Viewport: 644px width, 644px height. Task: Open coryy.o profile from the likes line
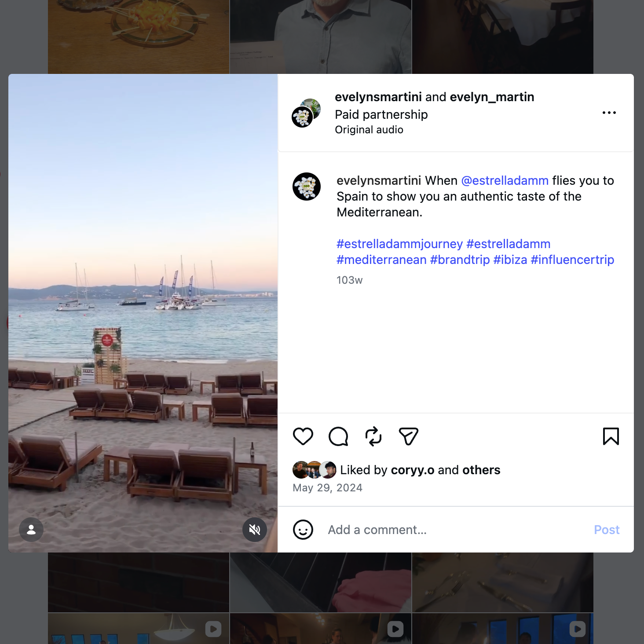tap(413, 470)
